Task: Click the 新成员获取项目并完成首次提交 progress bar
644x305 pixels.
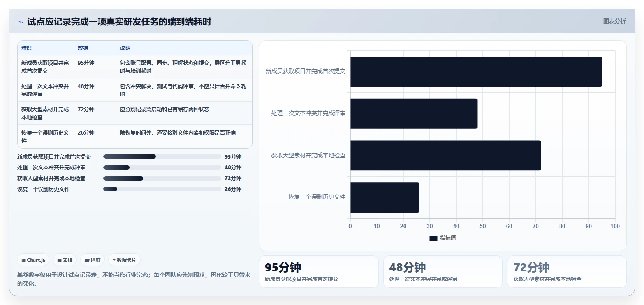Action: click(162, 156)
